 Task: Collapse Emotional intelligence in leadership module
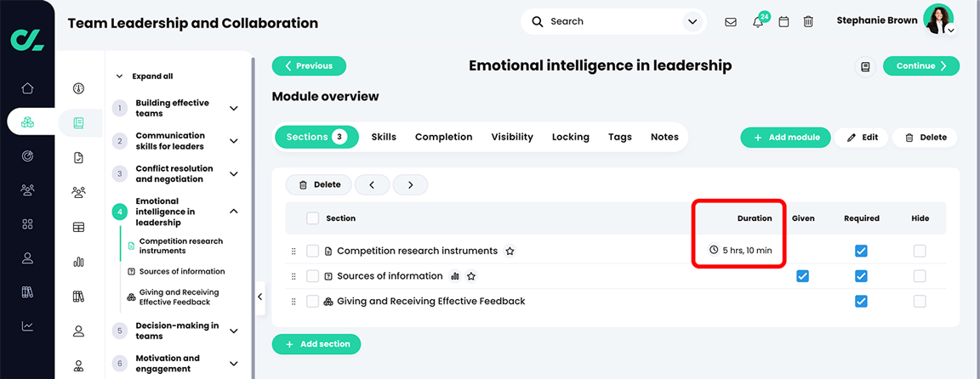234,212
